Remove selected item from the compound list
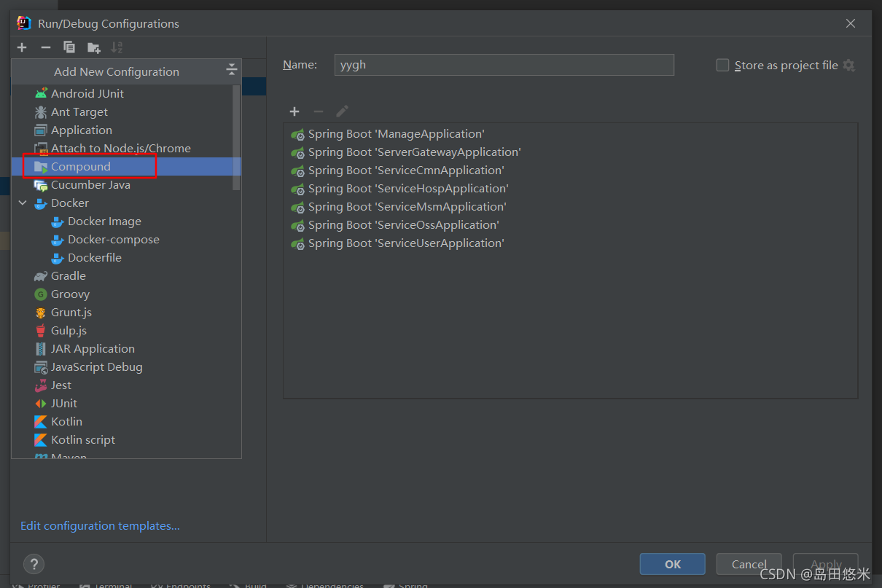The width and height of the screenshot is (882, 588). [x=318, y=111]
